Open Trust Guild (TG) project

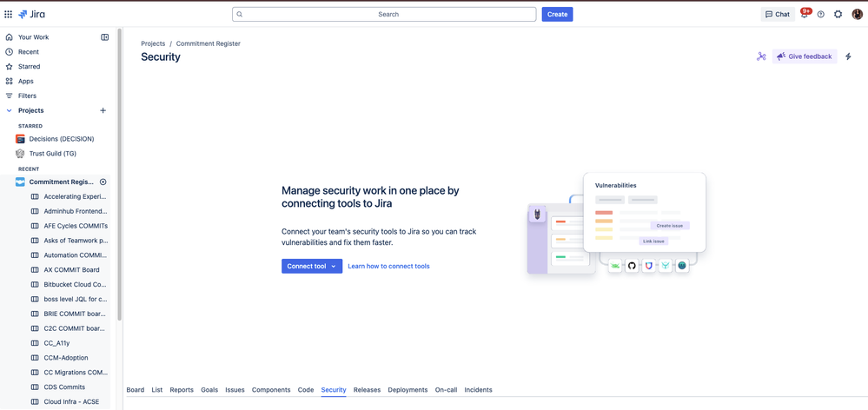point(53,154)
